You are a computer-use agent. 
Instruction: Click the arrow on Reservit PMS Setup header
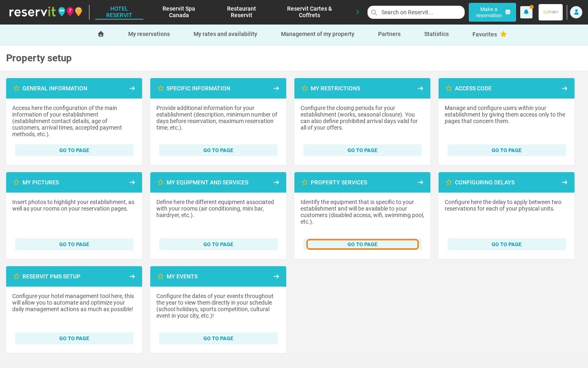[x=132, y=276]
